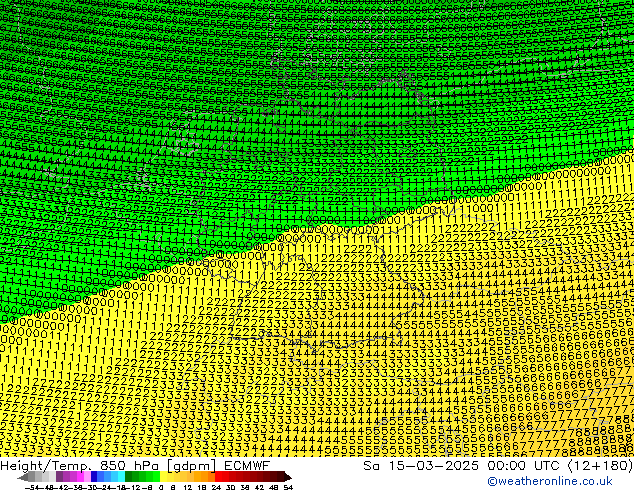The width and height of the screenshot is (634, 490).
Task: Click the bright red legend swatch above 24
Action: click(x=218, y=476)
